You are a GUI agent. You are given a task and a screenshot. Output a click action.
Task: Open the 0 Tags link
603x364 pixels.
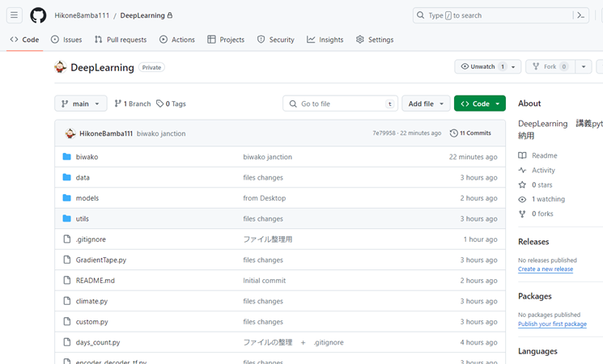[171, 104]
